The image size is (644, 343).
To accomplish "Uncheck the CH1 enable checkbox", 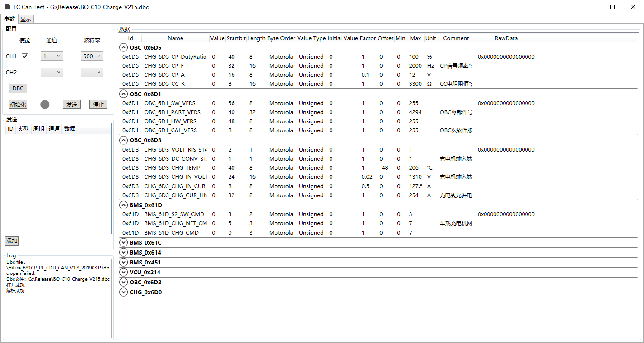I will 25,56.
